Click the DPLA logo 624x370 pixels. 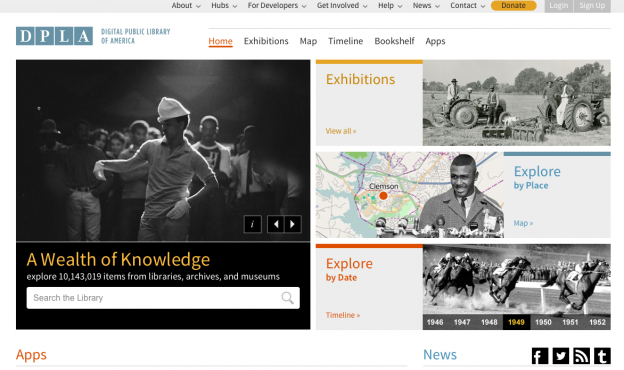[55, 36]
